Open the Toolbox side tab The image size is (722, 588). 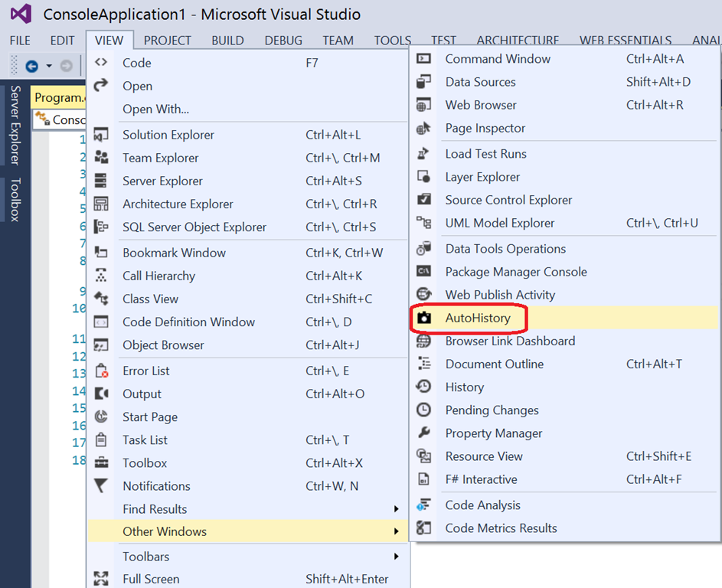15,199
